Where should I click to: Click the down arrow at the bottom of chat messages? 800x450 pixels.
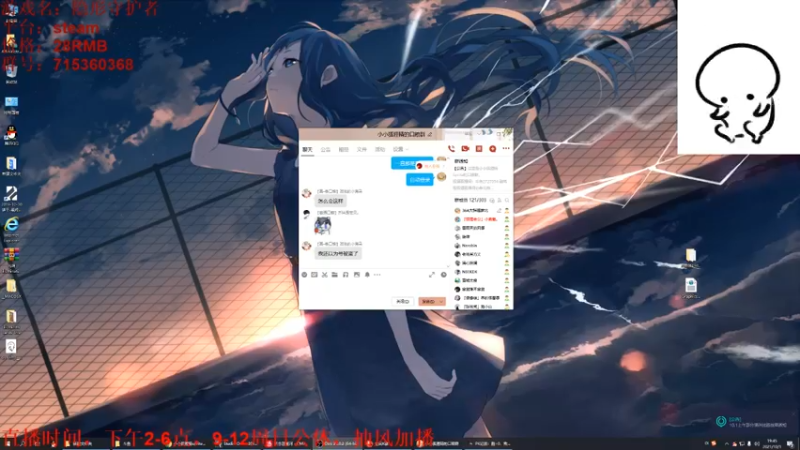pyautogui.click(x=448, y=266)
